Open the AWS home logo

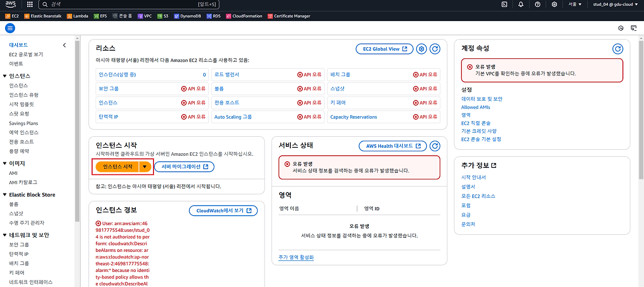pyautogui.click(x=11, y=5)
